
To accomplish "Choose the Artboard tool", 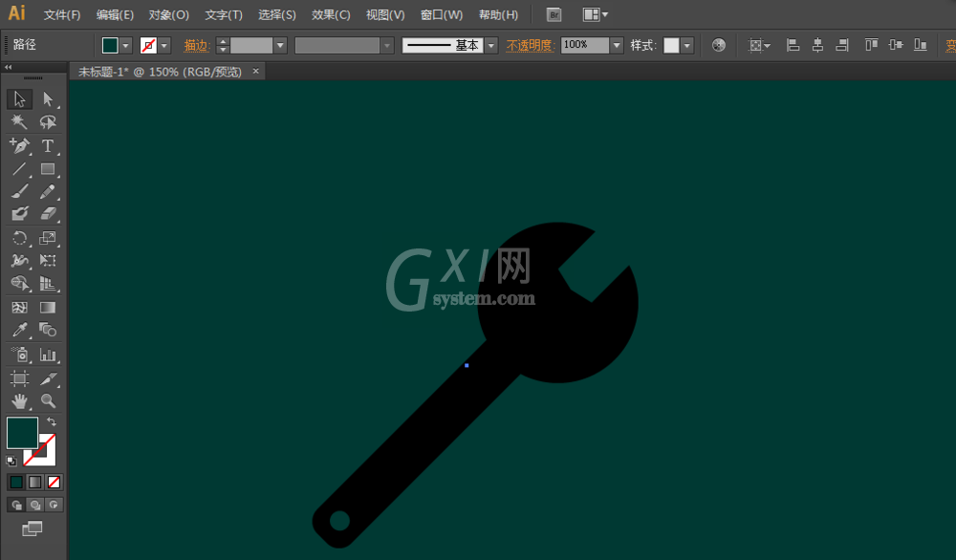I will [x=19, y=378].
